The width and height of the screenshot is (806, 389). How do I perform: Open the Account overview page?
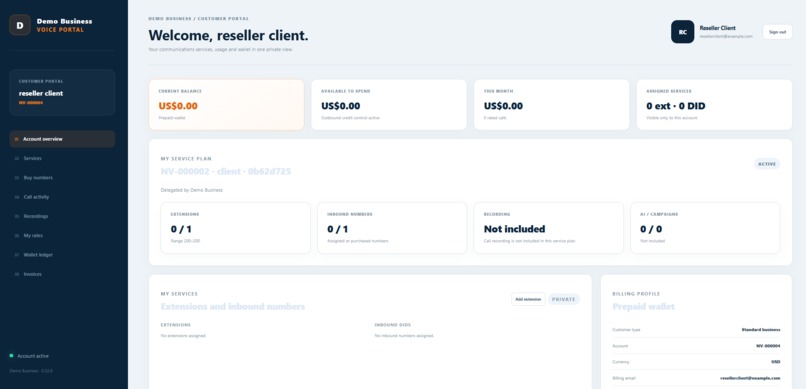(x=62, y=139)
